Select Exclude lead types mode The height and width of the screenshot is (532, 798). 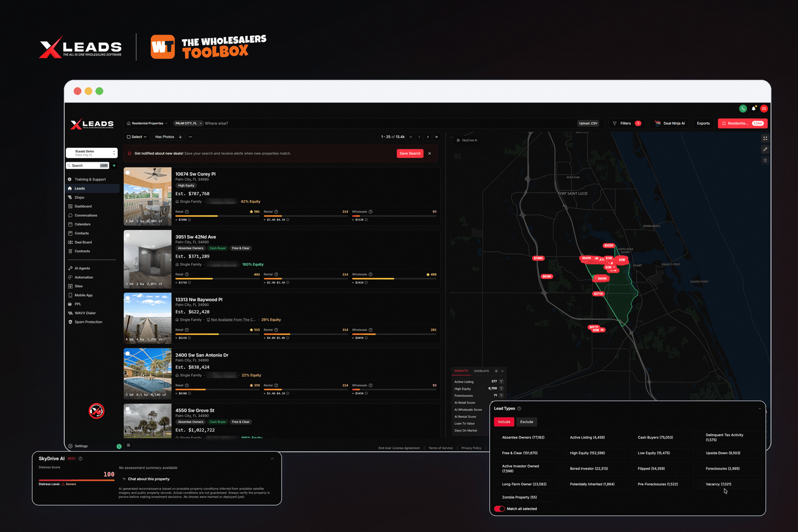tap(527, 422)
